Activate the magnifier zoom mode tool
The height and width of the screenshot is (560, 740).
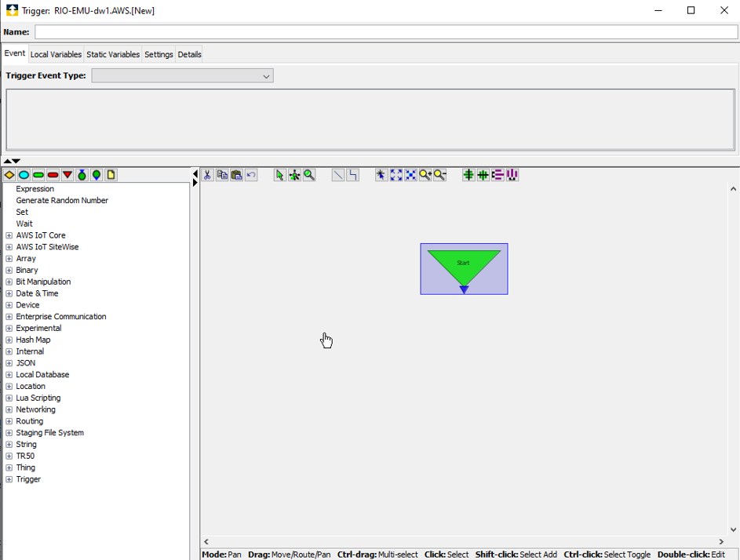tap(309, 175)
